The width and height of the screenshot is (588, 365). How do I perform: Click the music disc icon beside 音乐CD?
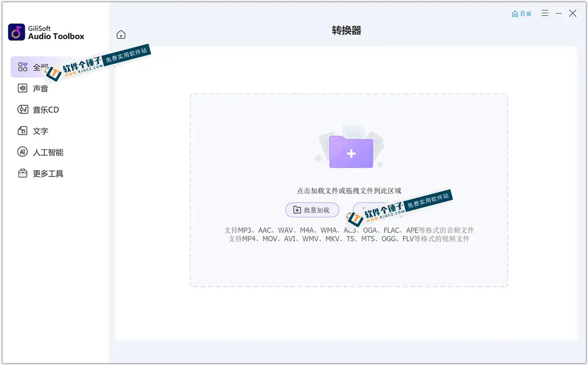coord(22,109)
